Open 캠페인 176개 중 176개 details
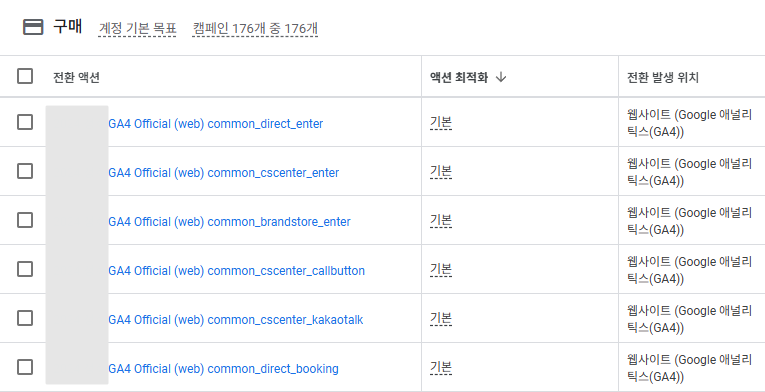 [x=255, y=29]
